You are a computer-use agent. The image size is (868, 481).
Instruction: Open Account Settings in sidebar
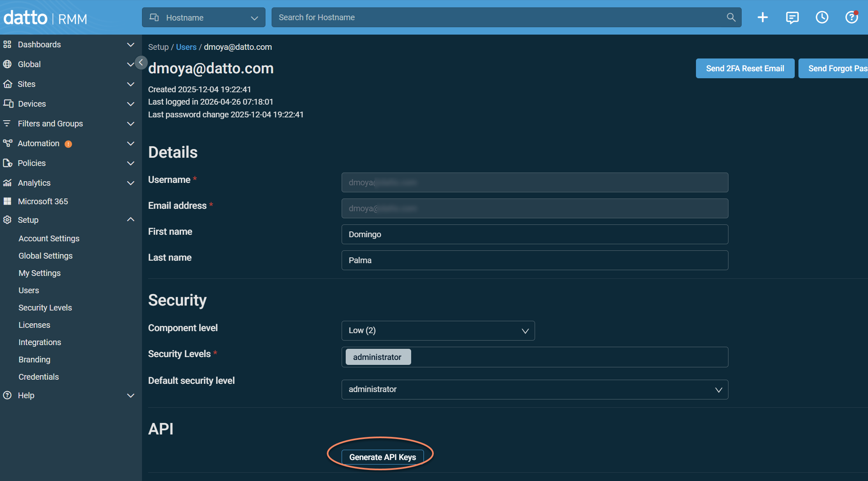49,238
